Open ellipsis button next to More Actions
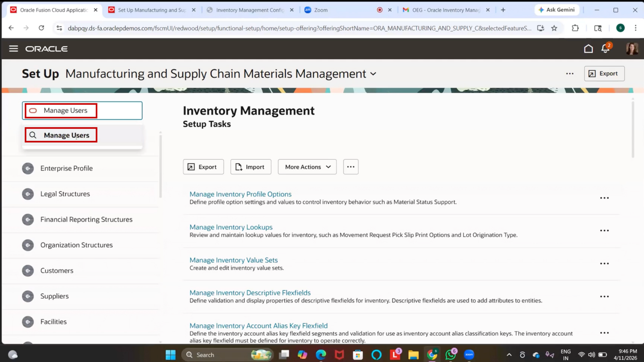This screenshot has width=644, height=362. pos(351,167)
